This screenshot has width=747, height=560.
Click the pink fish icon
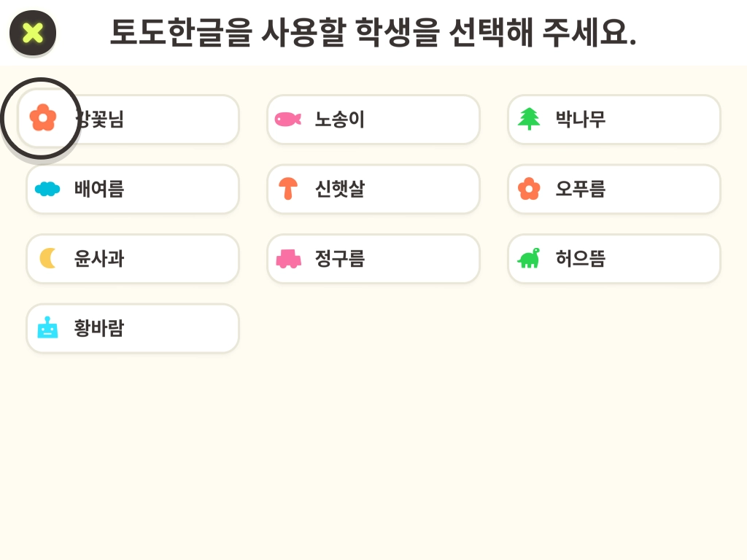point(288,119)
